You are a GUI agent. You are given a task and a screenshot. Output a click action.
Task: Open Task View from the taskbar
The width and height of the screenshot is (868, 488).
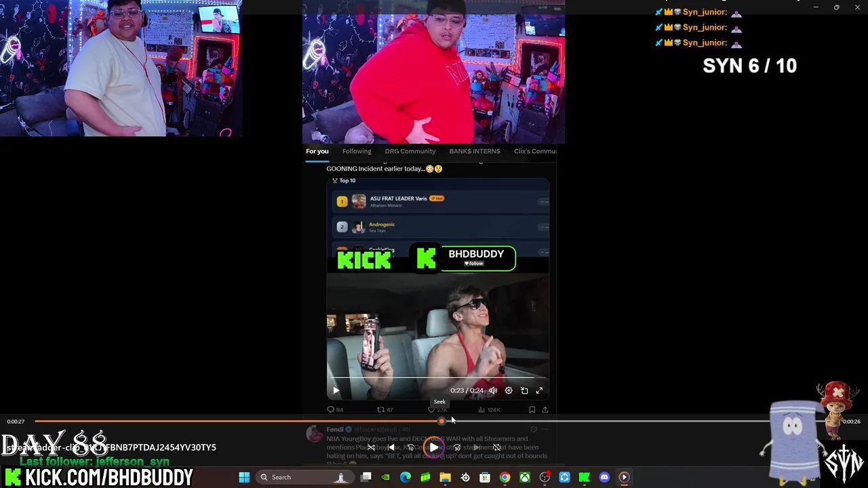click(x=366, y=477)
